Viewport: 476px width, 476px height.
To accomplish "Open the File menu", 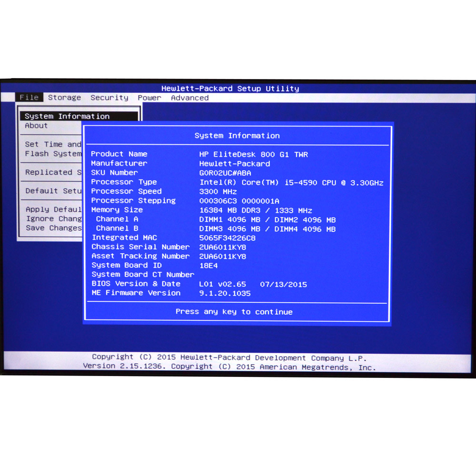I will point(29,98).
